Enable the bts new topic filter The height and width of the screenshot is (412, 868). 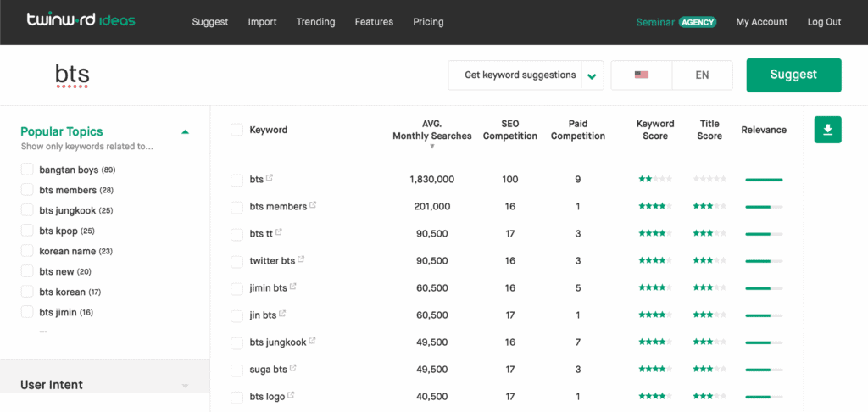click(x=27, y=271)
